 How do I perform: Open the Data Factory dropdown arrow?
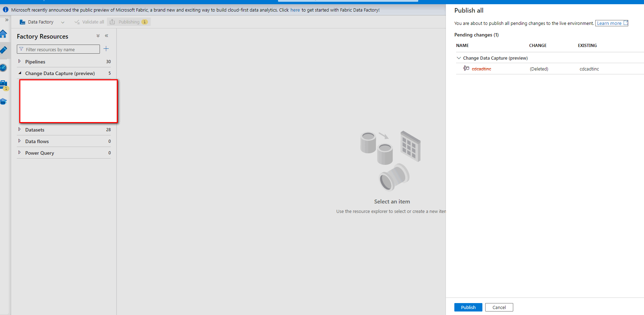[x=63, y=22]
